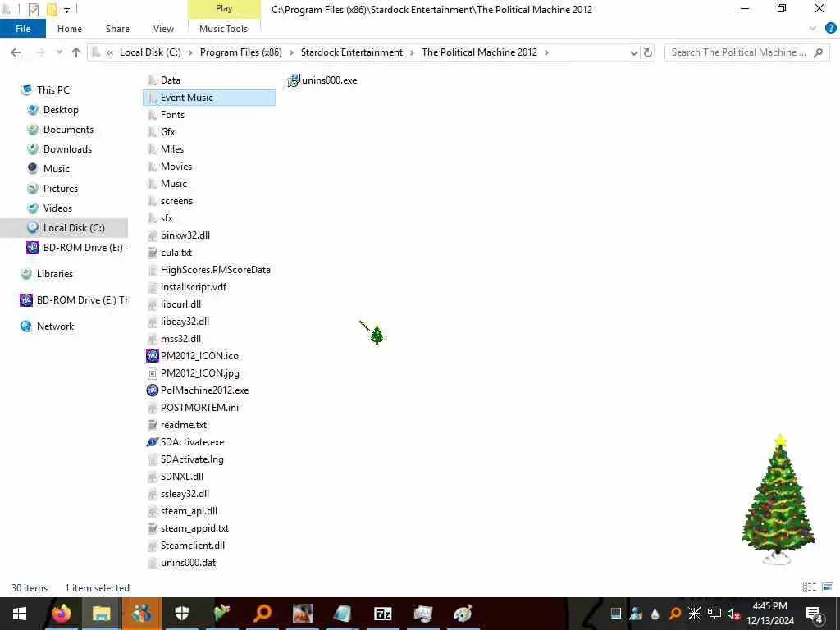The image size is (840, 630).
Task: Open Documents in navigation pane
Action: coord(68,130)
